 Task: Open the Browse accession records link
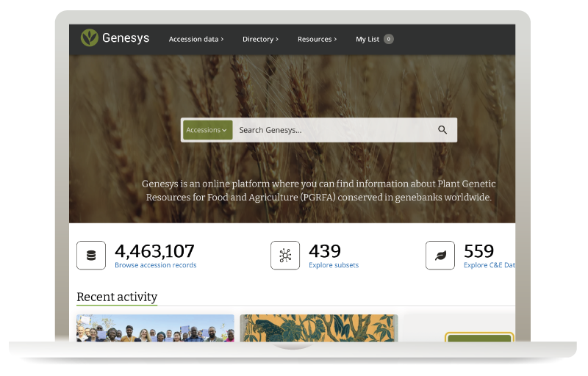click(x=155, y=265)
